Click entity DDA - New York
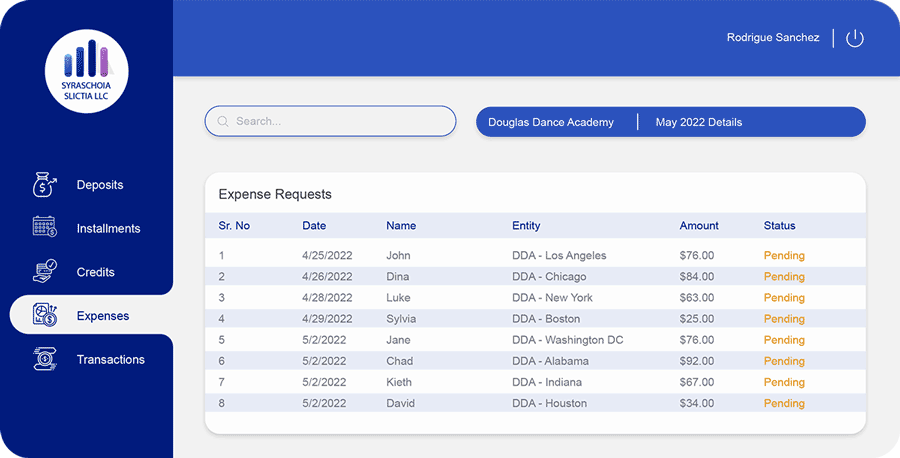This screenshot has height=458, width=900. tap(552, 298)
